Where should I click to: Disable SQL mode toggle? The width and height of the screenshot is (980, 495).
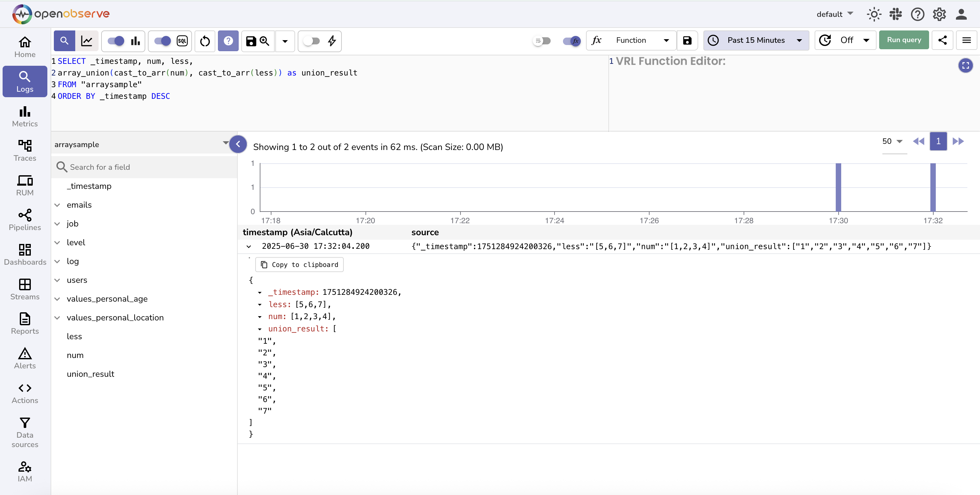pyautogui.click(x=162, y=41)
